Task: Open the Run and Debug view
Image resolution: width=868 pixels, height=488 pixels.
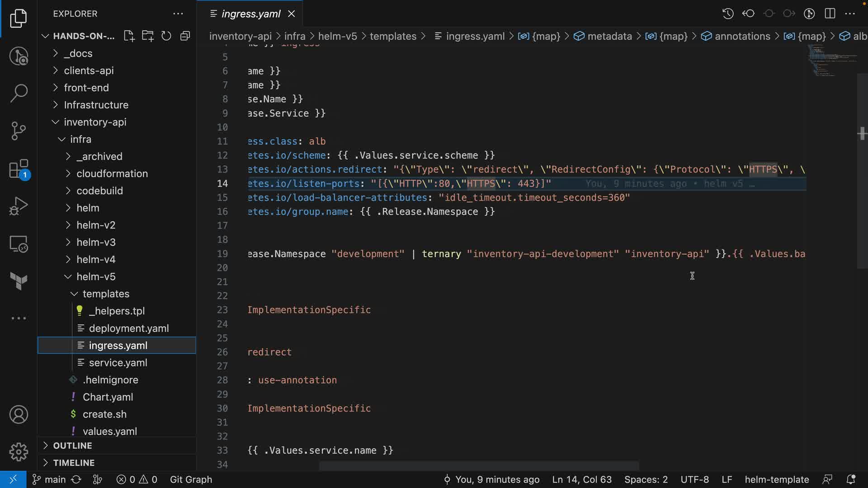Action: point(19,206)
